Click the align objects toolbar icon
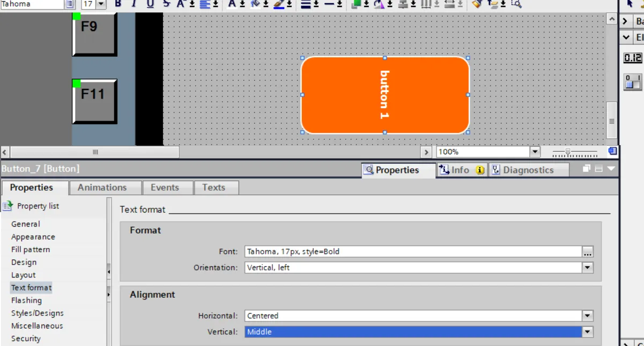This screenshot has height=346, width=644. click(x=403, y=4)
